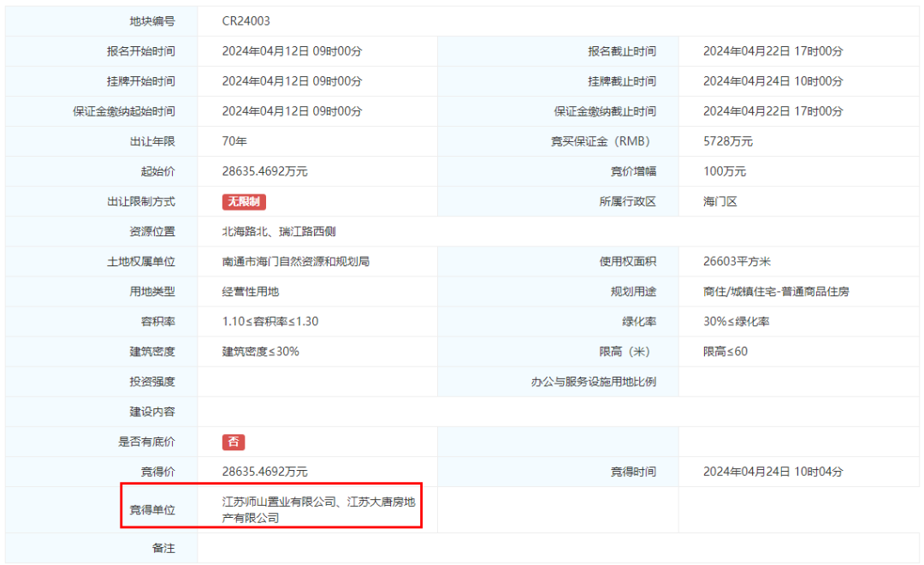Select the 100万元 increment value

(725, 171)
